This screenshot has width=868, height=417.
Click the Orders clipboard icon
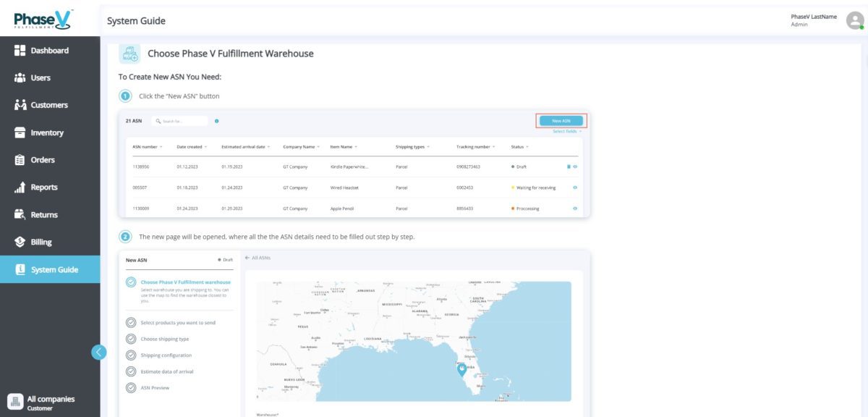(x=20, y=160)
